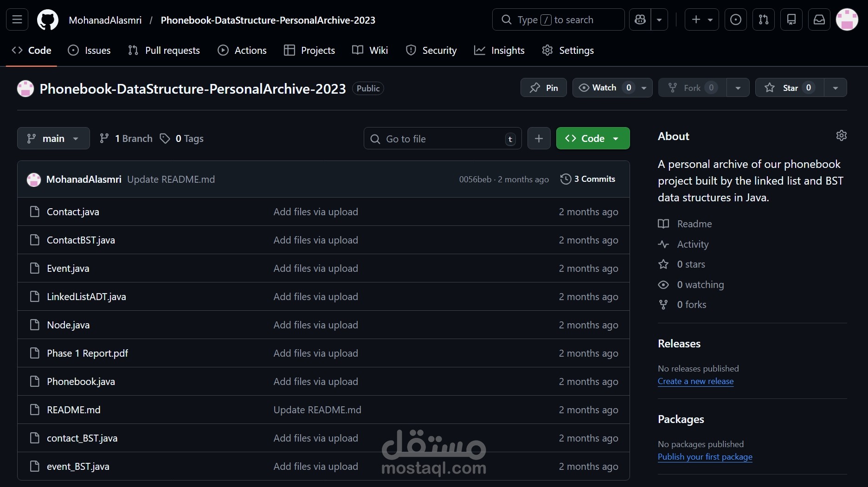The width and height of the screenshot is (868, 487).
Task: Open the Actions tab
Action: 242,50
